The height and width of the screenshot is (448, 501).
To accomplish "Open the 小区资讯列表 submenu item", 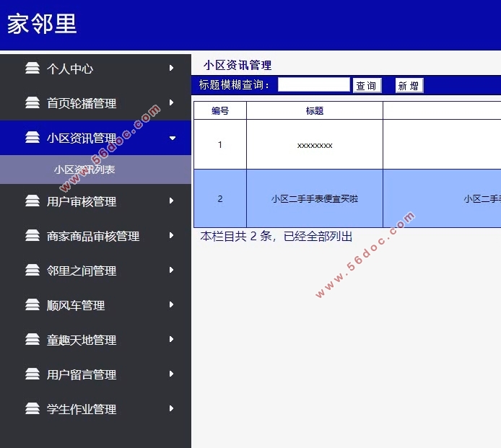I will coord(84,170).
